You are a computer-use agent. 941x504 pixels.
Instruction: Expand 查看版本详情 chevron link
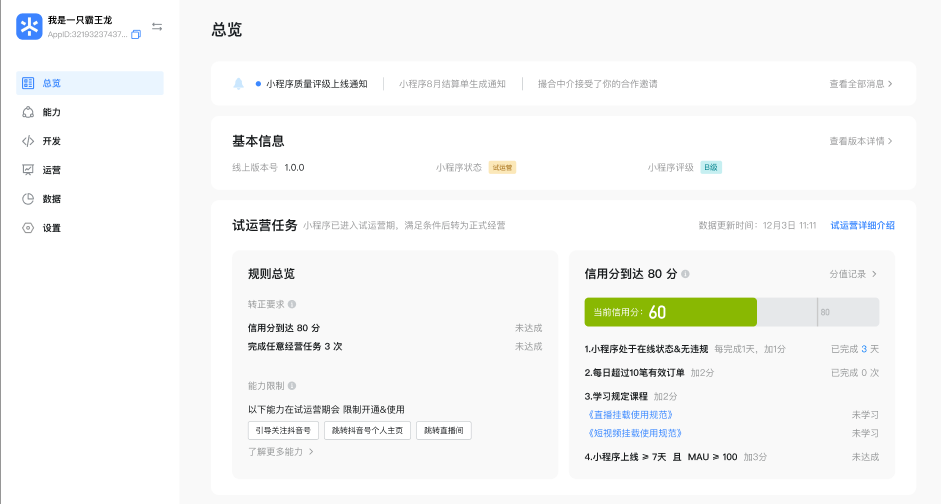click(x=861, y=141)
